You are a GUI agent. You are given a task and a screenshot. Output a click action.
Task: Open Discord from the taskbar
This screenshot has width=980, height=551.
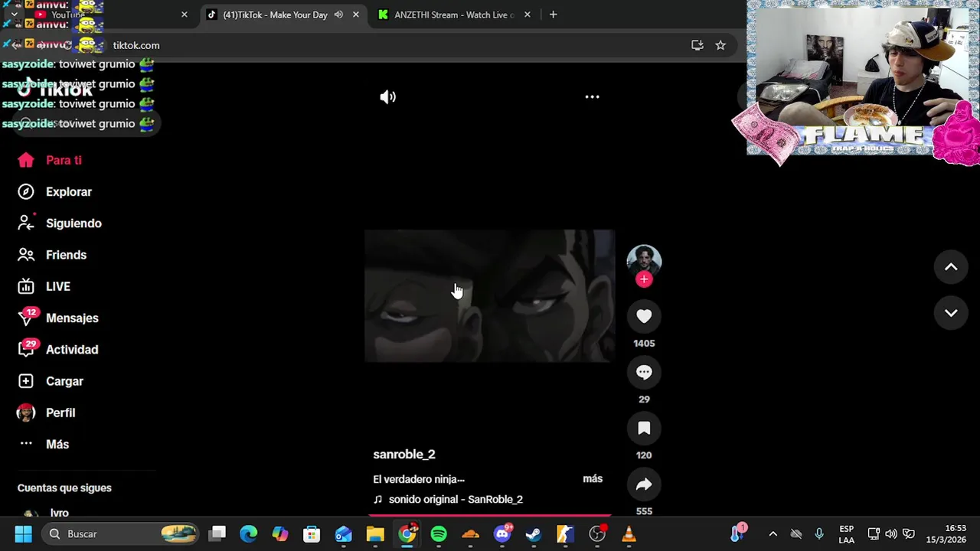502,533
